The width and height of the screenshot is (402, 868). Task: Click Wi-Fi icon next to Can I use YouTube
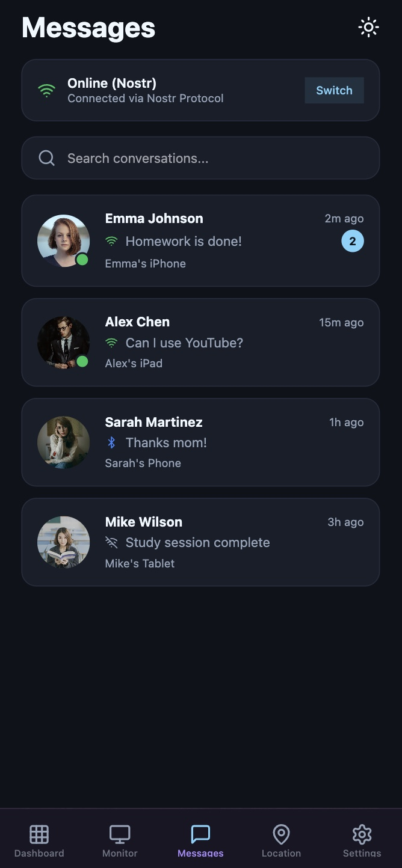coord(111,343)
